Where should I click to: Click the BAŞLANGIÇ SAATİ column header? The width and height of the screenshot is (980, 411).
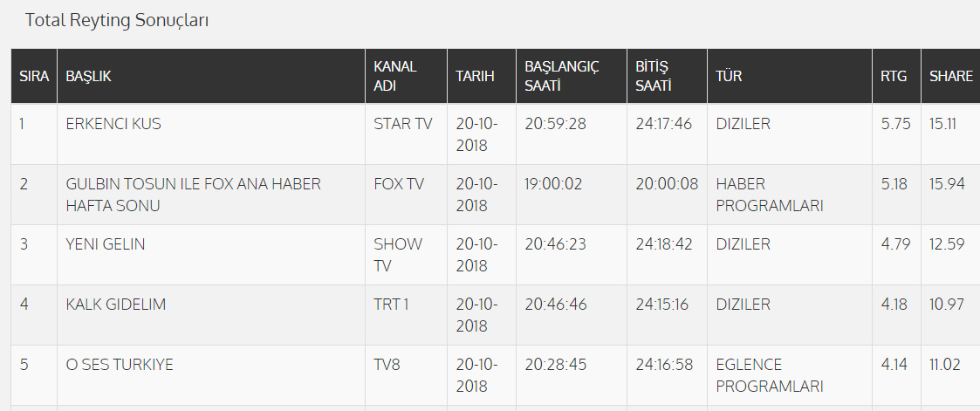(562, 76)
